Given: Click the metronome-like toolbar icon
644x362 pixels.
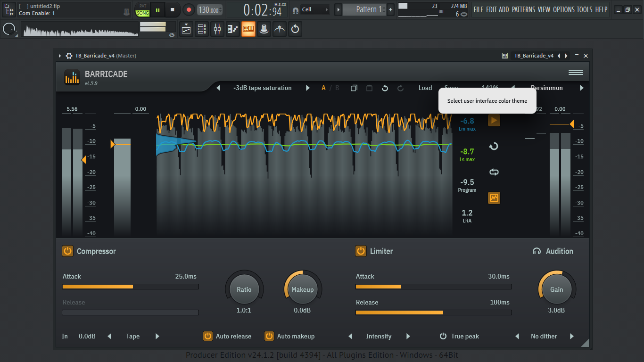Looking at the screenshot, I should pos(280,29).
